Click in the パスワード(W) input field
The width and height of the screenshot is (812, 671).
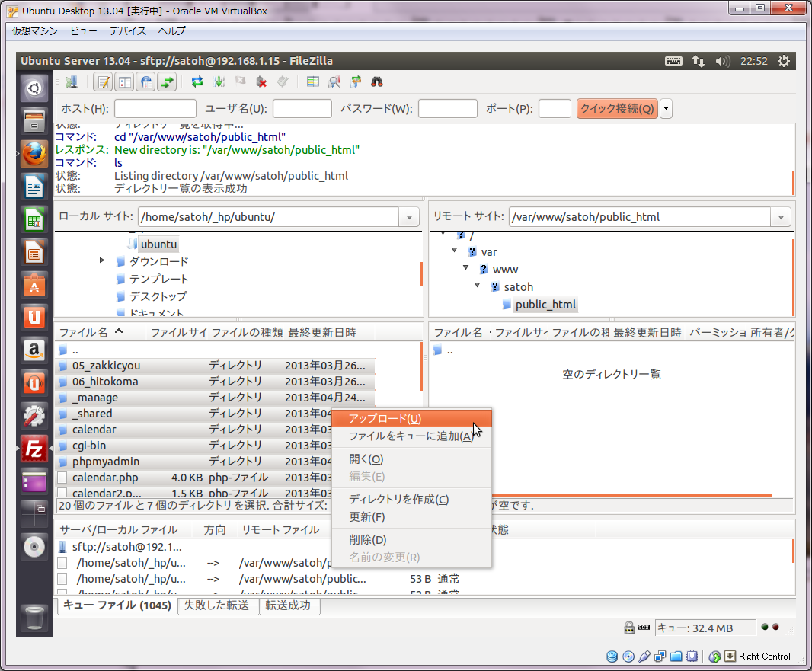[448, 109]
